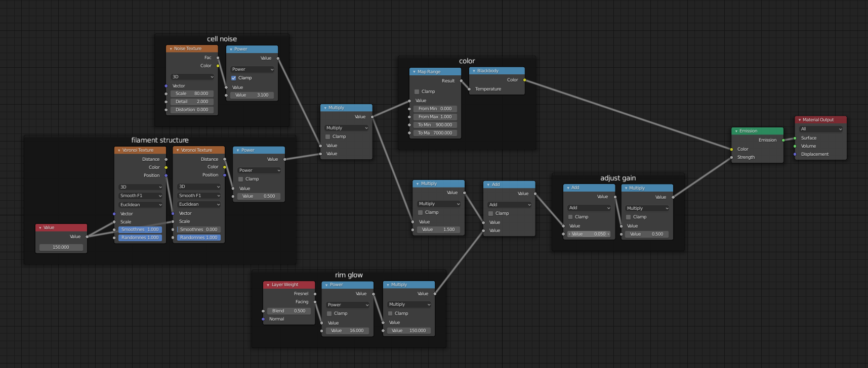Collapse the Power node with value 16.000
The width and height of the screenshot is (868, 368).
(326, 285)
